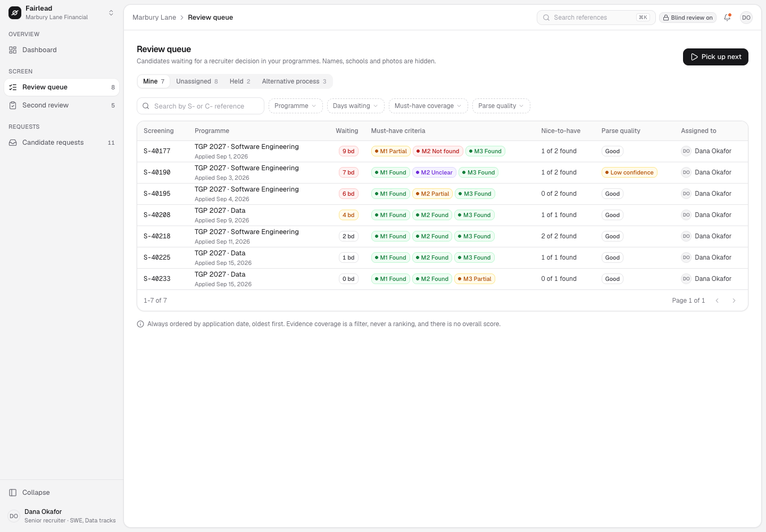Open Dashboard in the sidebar
This screenshot has width=766, height=532.
[62, 50]
